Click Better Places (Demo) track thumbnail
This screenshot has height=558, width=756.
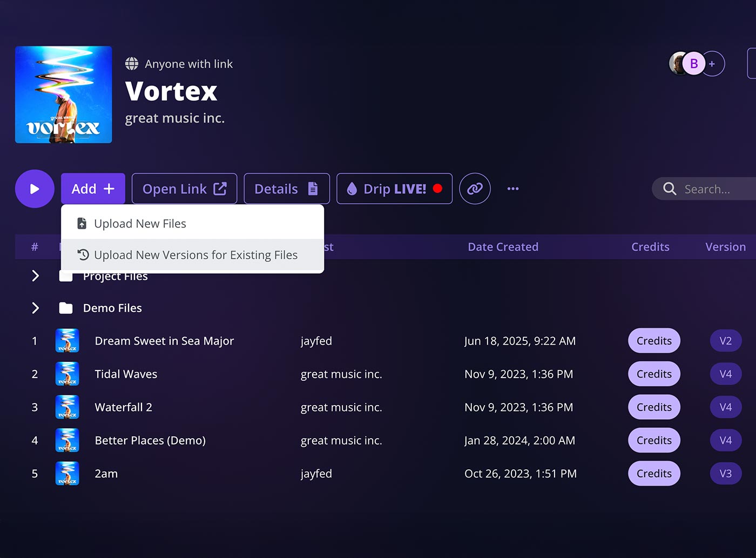(x=67, y=440)
